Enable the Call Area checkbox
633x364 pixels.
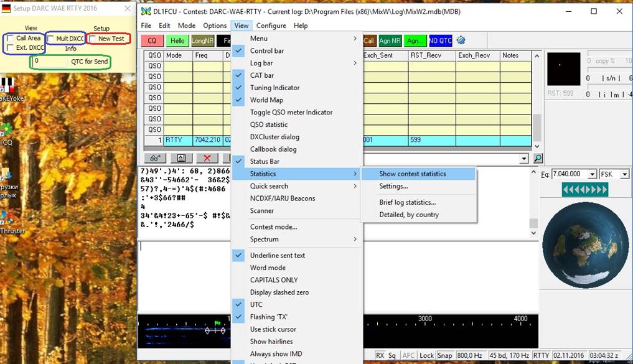click(x=11, y=39)
